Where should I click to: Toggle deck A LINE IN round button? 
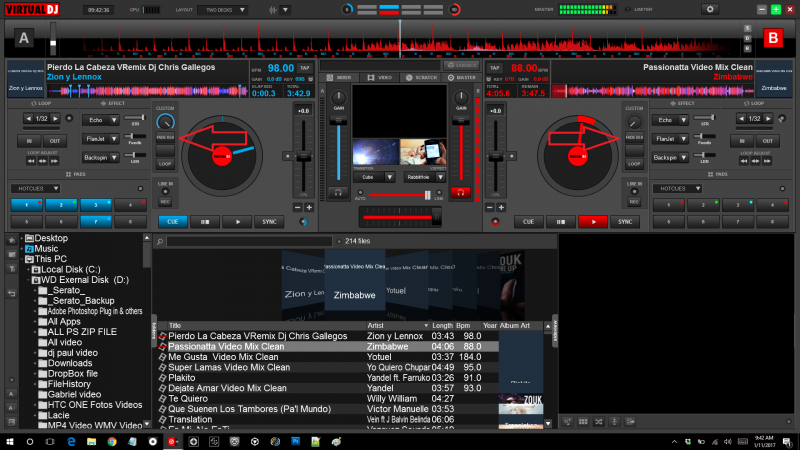(165, 192)
